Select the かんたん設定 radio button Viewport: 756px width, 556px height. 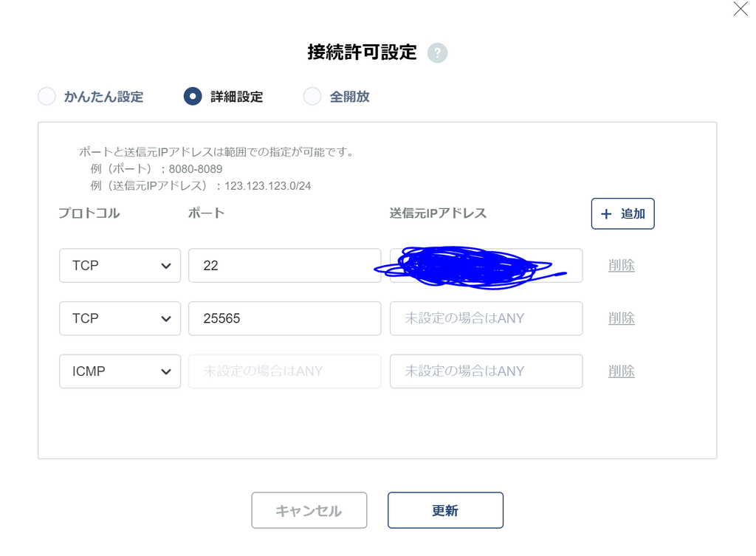click(47, 97)
